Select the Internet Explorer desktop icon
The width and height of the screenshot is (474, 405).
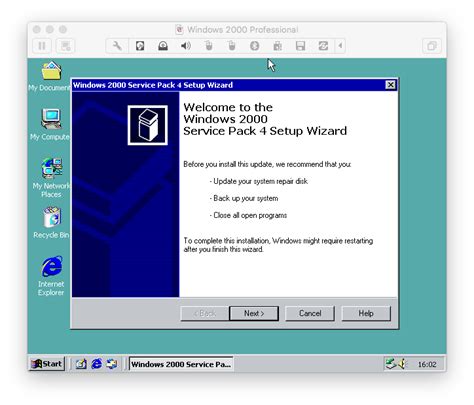click(51, 276)
